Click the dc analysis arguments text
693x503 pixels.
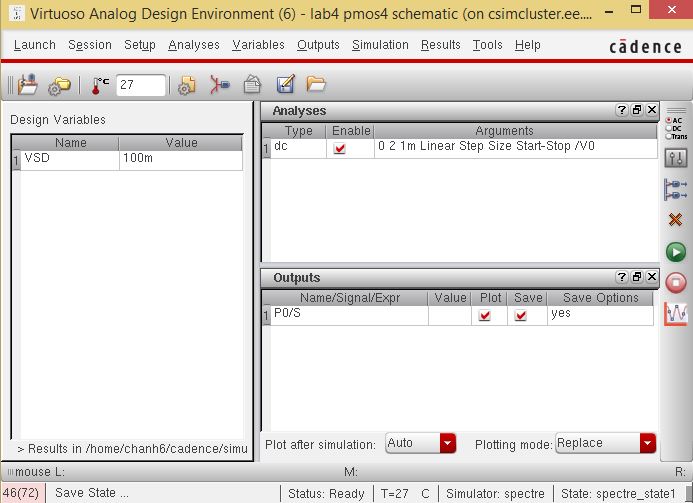click(x=486, y=146)
